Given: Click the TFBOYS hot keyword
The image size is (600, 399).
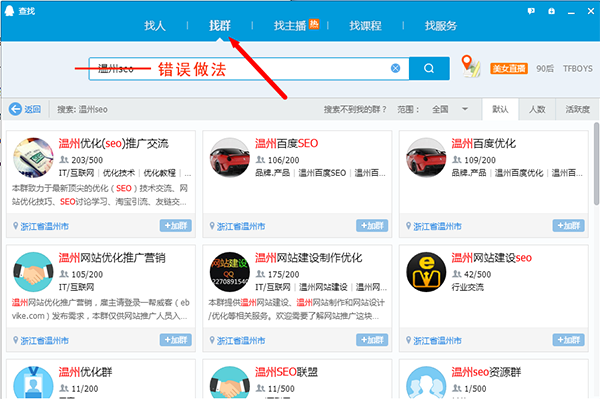Looking at the screenshot, I should 578,68.
